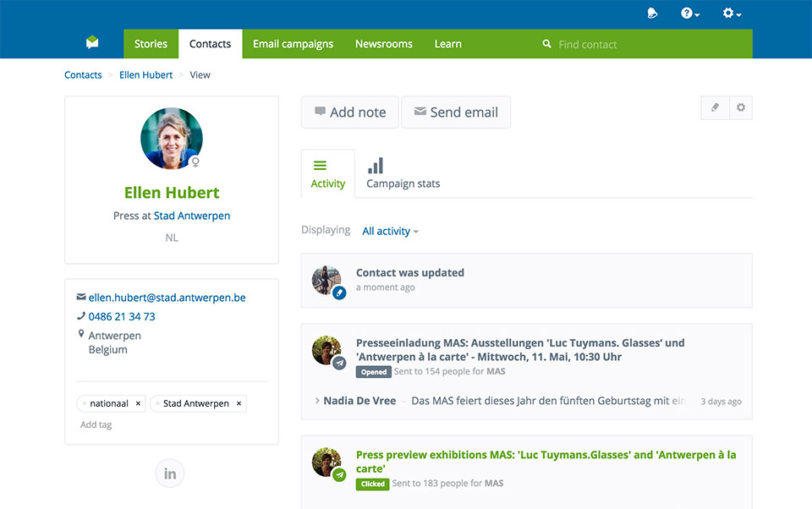Open the settings gear menu in header
Viewport: 812px width, 509px height.
pyautogui.click(x=732, y=14)
